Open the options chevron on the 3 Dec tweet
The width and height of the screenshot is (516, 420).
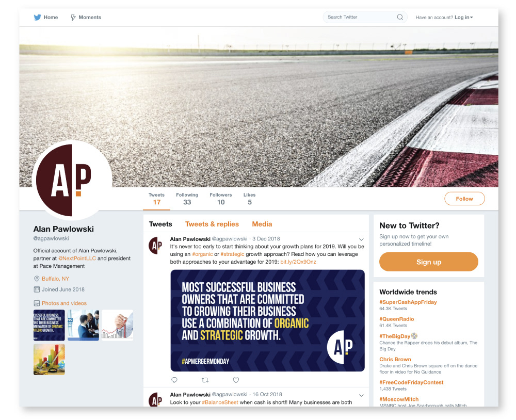click(361, 239)
